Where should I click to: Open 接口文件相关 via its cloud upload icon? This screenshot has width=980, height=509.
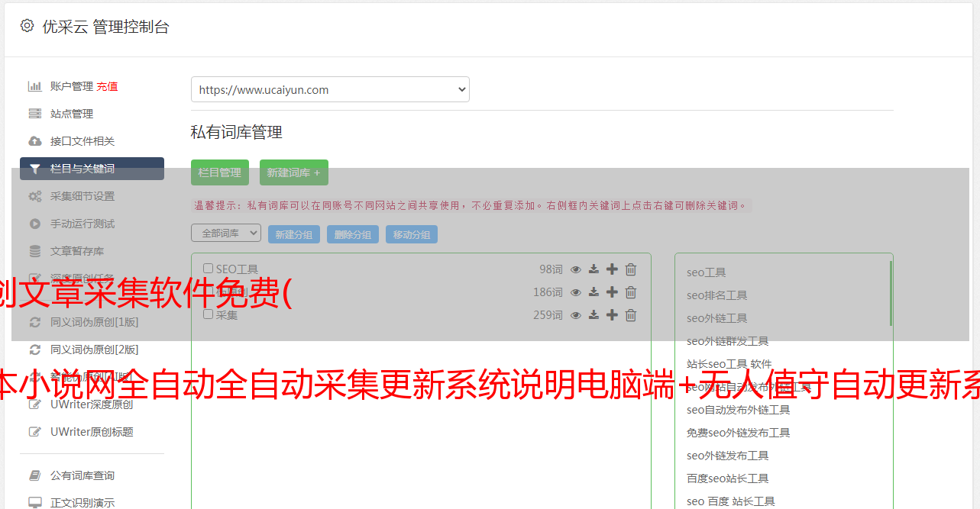[34, 141]
